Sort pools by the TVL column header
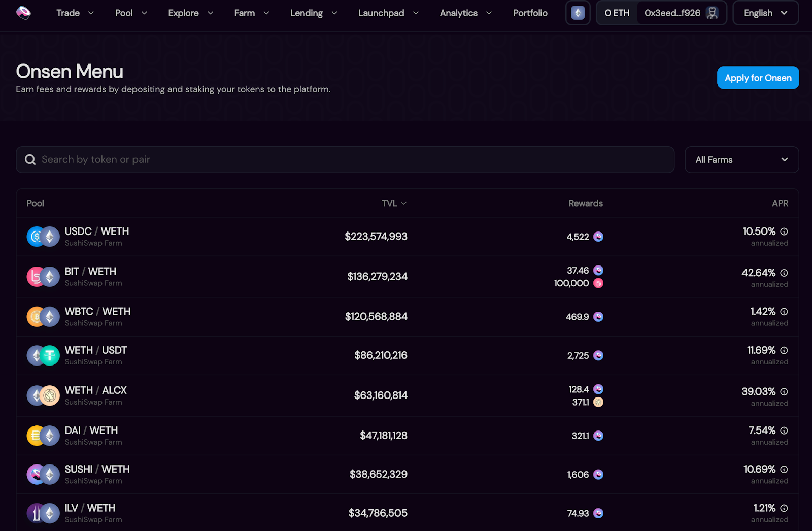Image resolution: width=812 pixels, height=531 pixels. tap(394, 203)
